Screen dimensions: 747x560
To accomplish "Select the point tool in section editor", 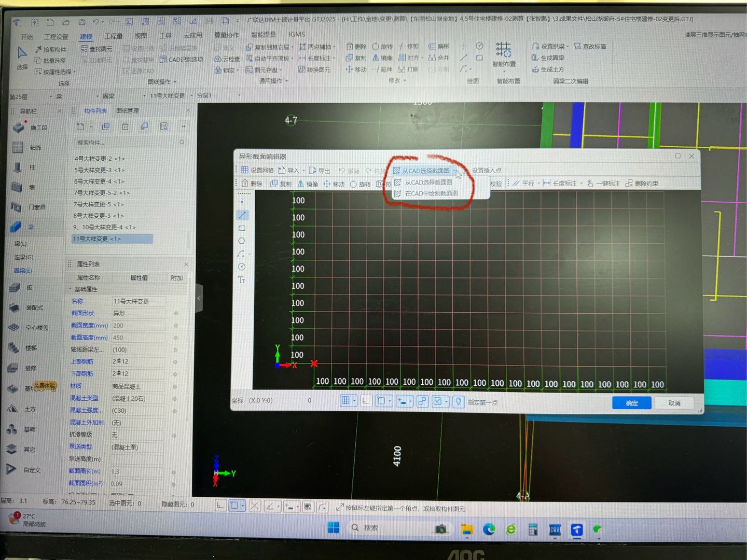I will click(242, 202).
